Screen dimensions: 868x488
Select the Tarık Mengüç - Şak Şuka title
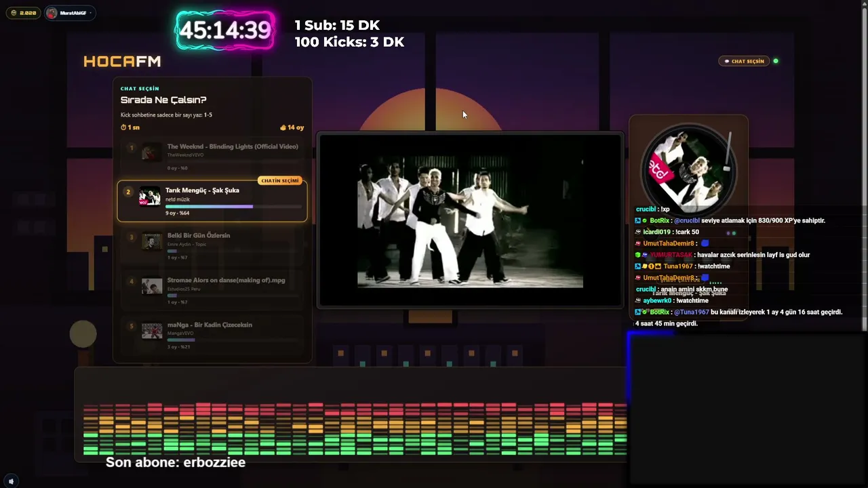point(202,190)
